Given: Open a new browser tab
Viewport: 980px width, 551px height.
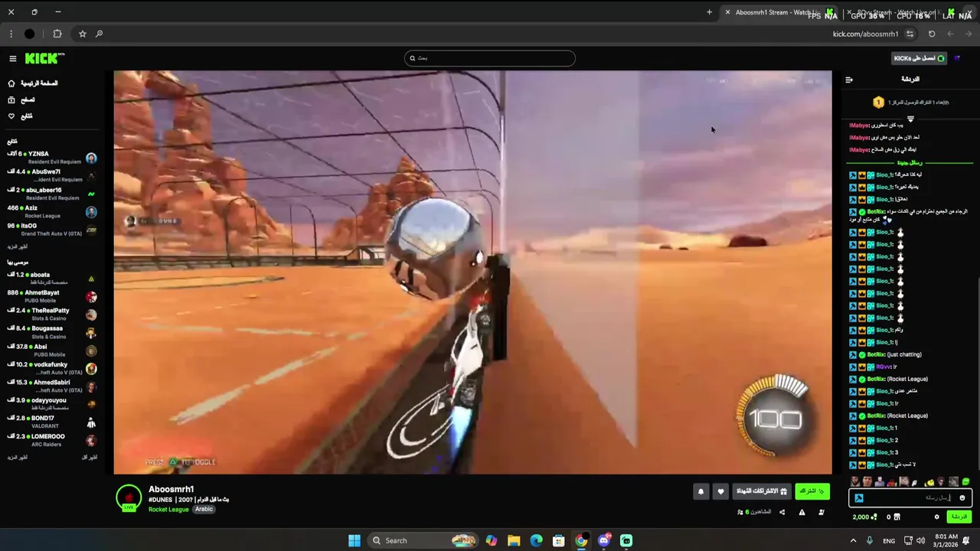Looking at the screenshot, I should [x=709, y=12].
